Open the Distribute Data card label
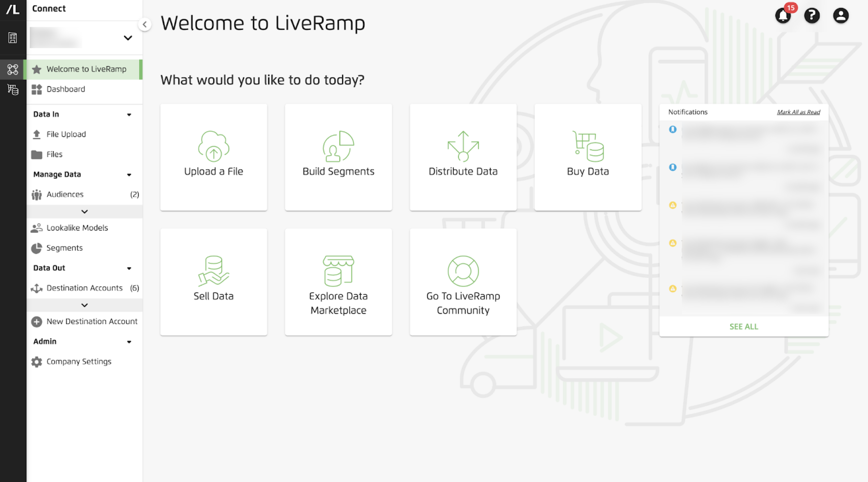This screenshot has height=482, width=868. pos(463,171)
